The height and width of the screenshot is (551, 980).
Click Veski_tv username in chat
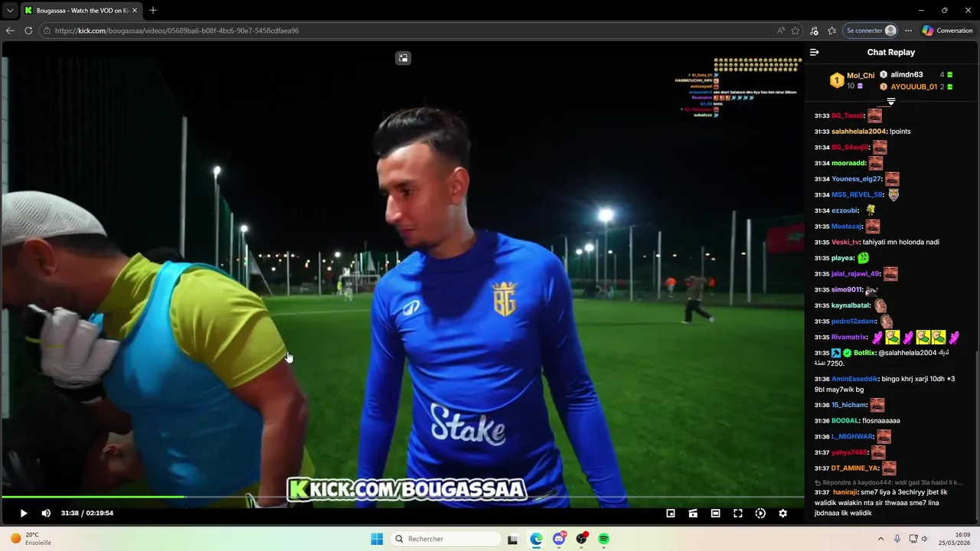click(845, 242)
